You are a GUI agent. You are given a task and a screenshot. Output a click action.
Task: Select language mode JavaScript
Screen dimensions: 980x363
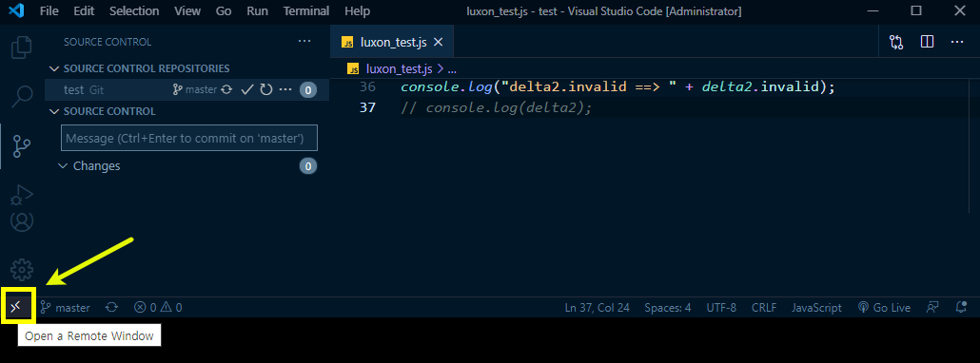tap(816, 308)
